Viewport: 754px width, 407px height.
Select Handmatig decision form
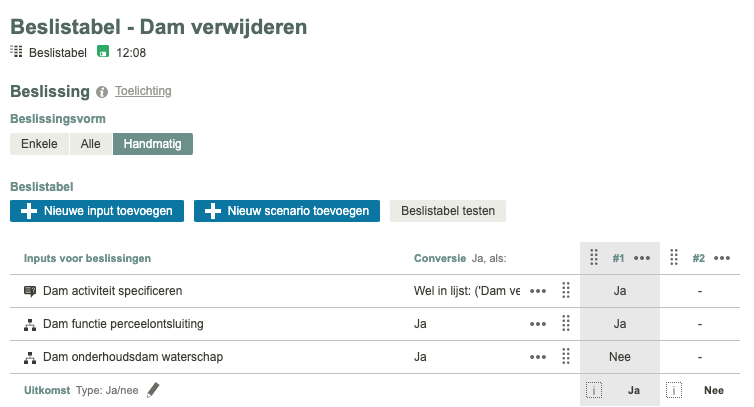coord(153,144)
